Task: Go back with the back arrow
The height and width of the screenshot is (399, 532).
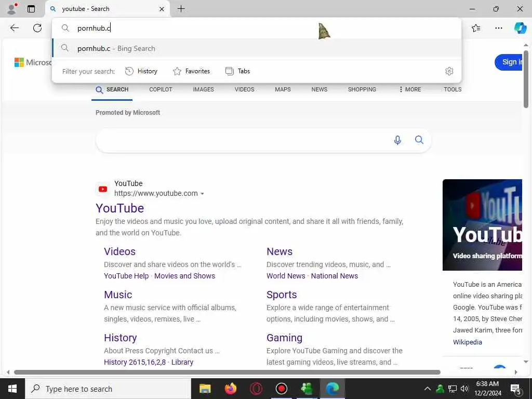Action: point(14,28)
